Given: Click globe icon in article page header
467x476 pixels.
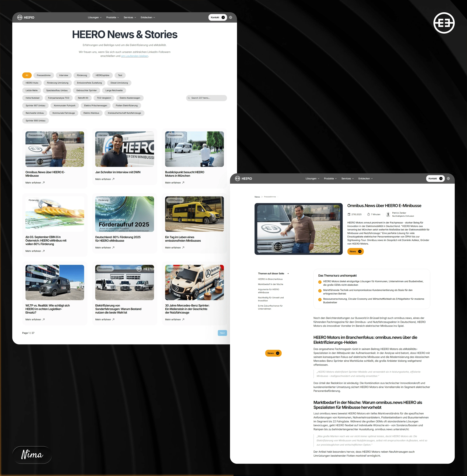Looking at the screenshot, I should [448, 178].
